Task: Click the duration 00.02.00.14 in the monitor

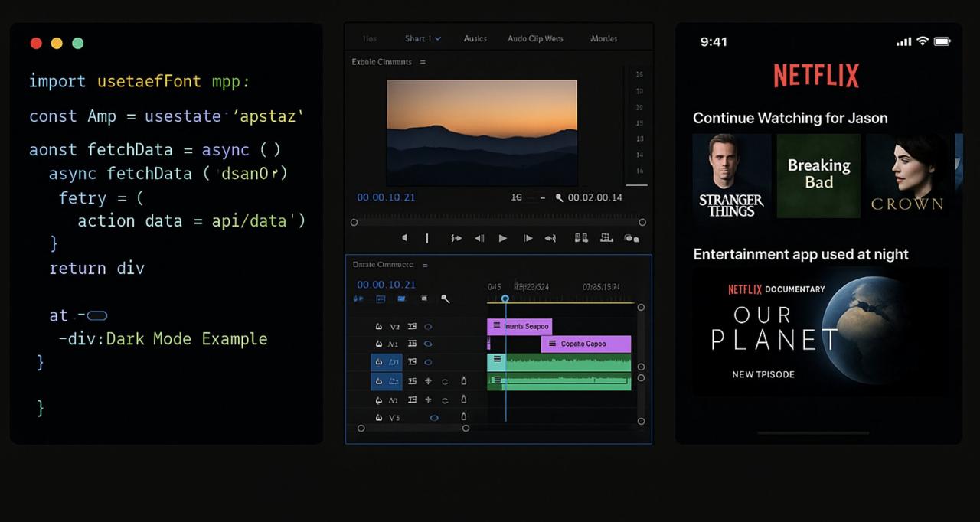Action: [595, 197]
